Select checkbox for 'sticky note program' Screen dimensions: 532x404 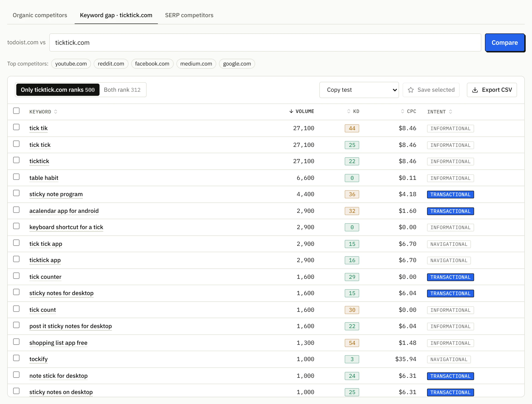point(16,193)
